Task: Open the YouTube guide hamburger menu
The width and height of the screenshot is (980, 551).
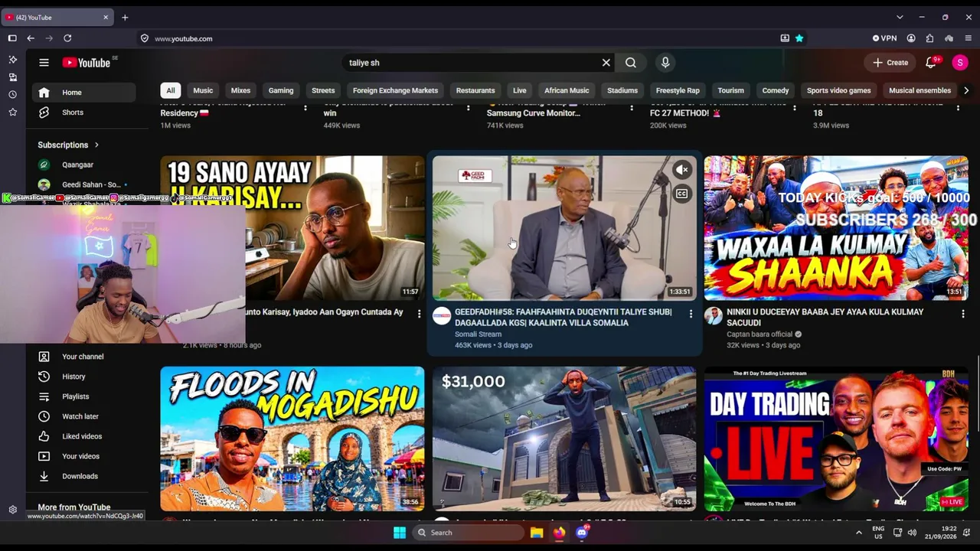Action: pos(44,63)
